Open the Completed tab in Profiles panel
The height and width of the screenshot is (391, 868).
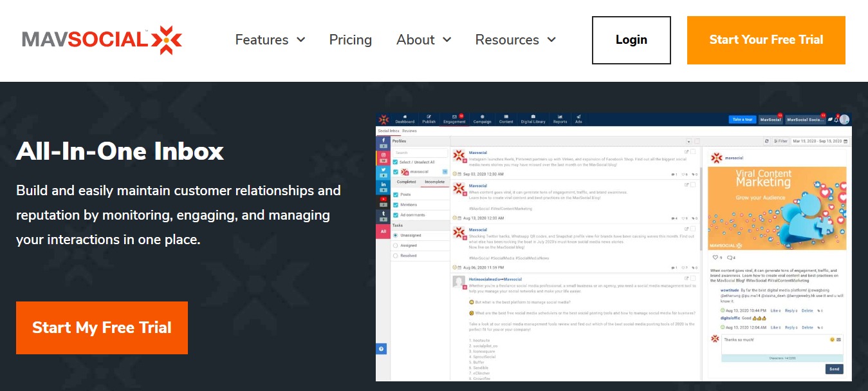coord(406,182)
